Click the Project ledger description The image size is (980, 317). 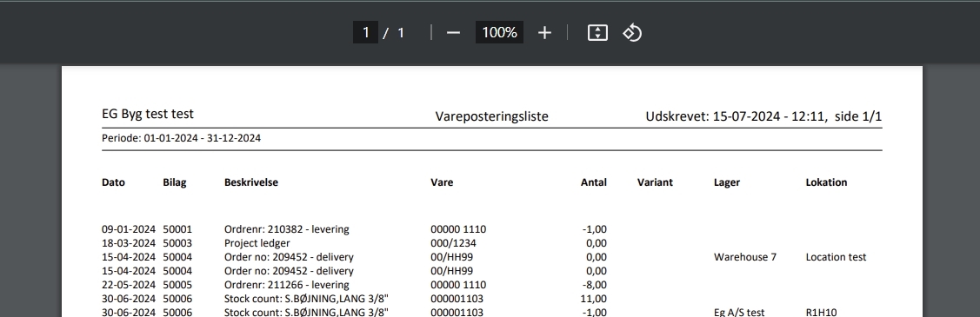click(257, 243)
